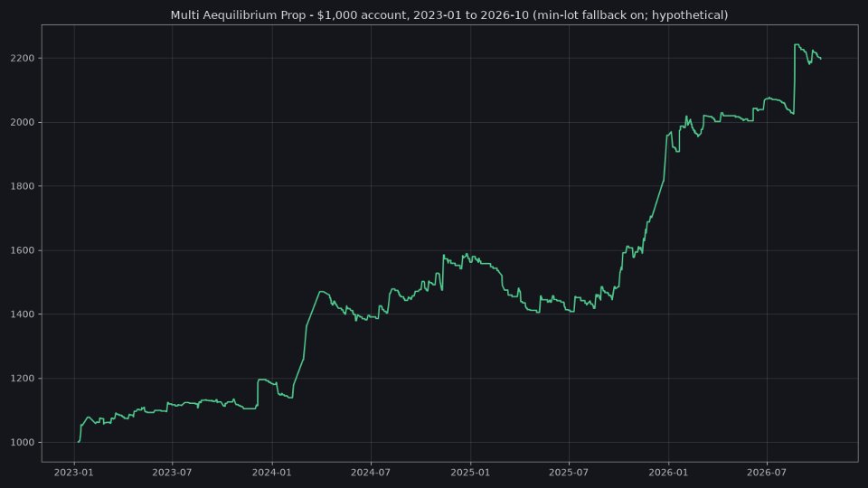Click the y-axis label 1600

(x=22, y=250)
